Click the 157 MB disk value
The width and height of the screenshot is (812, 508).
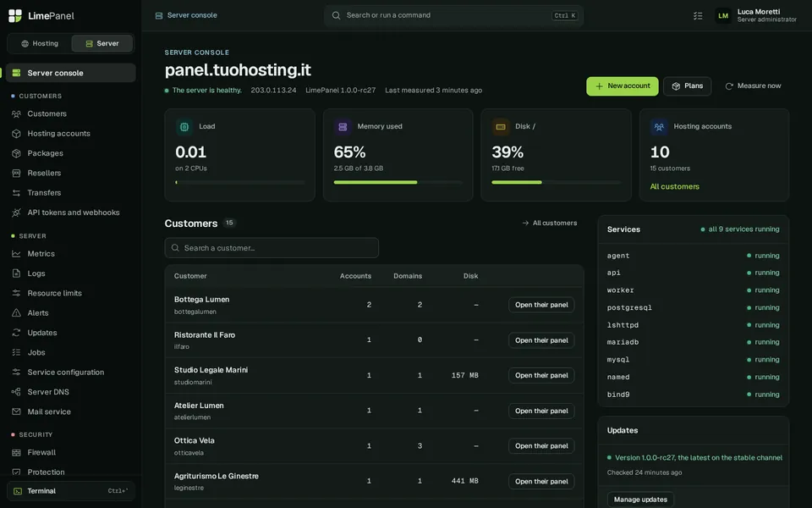click(x=464, y=375)
